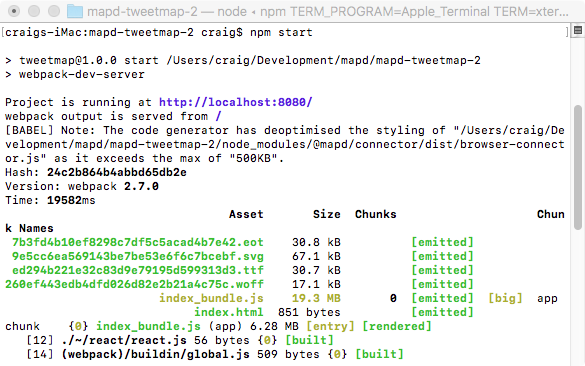Click the green zoom window button

point(54,11)
